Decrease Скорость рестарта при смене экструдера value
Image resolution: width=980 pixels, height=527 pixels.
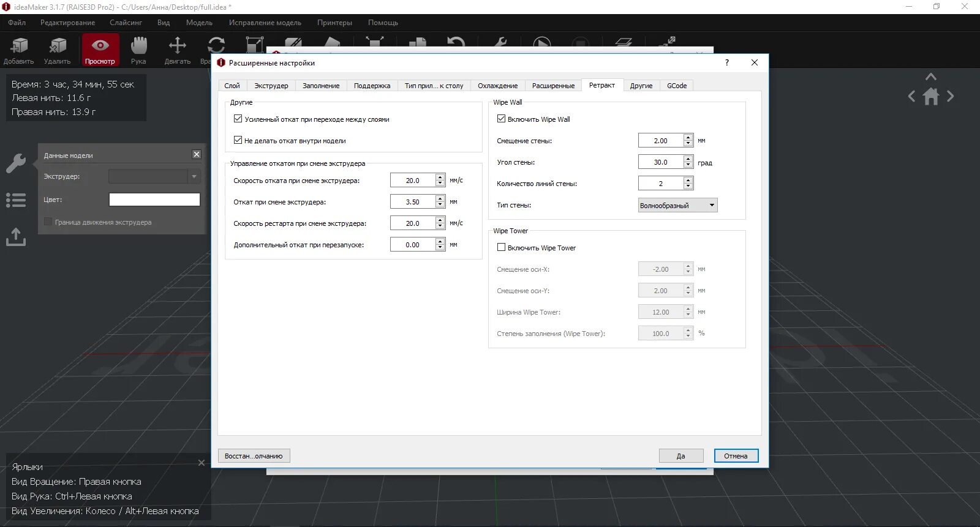440,226
